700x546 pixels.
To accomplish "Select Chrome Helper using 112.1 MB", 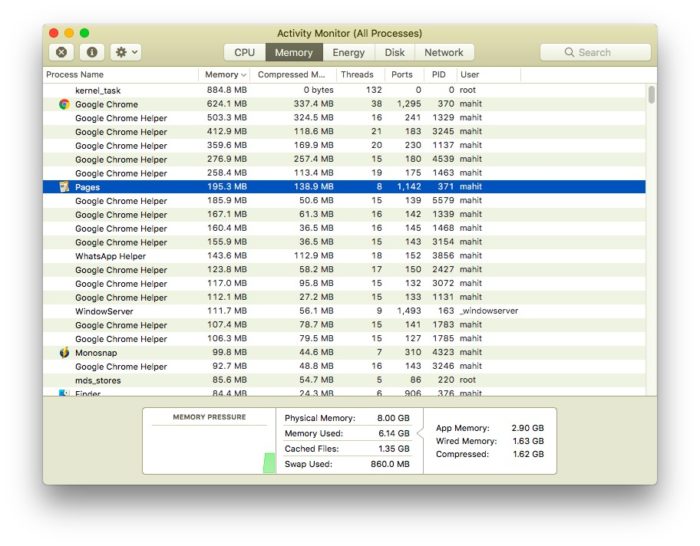I will [344, 297].
